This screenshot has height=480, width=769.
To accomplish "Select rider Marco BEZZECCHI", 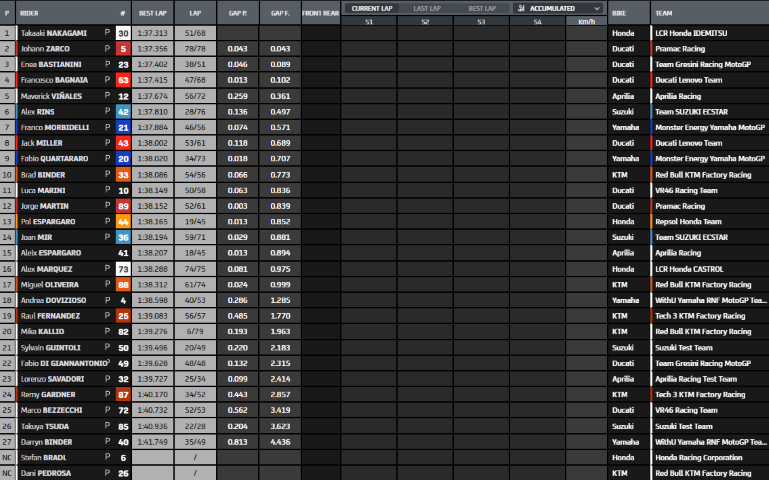I will (x=51, y=410).
